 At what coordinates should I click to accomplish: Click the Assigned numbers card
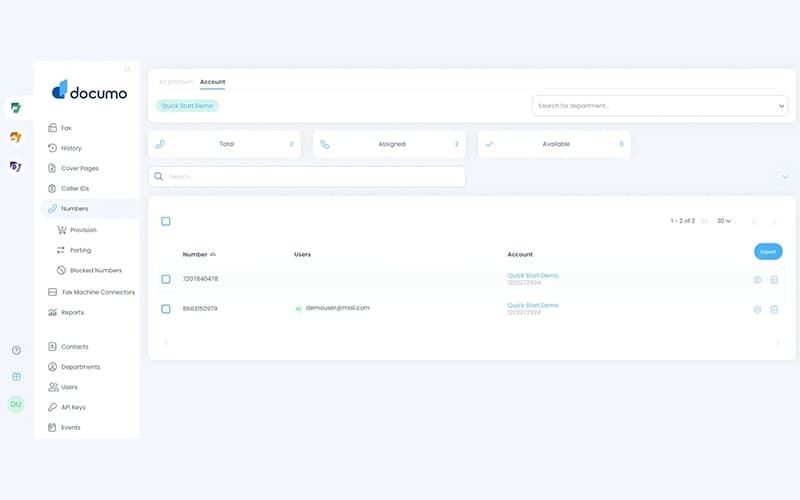(389, 144)
